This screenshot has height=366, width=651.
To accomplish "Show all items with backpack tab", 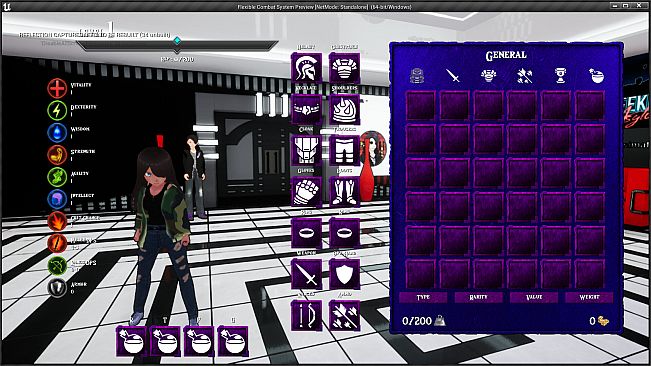I will 417,76.
